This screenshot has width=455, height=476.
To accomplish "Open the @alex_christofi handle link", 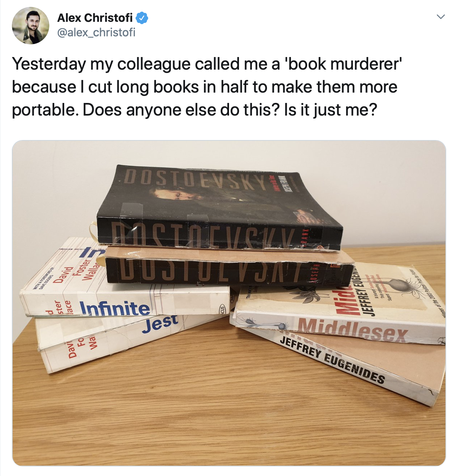I will (x=96, y=33).
